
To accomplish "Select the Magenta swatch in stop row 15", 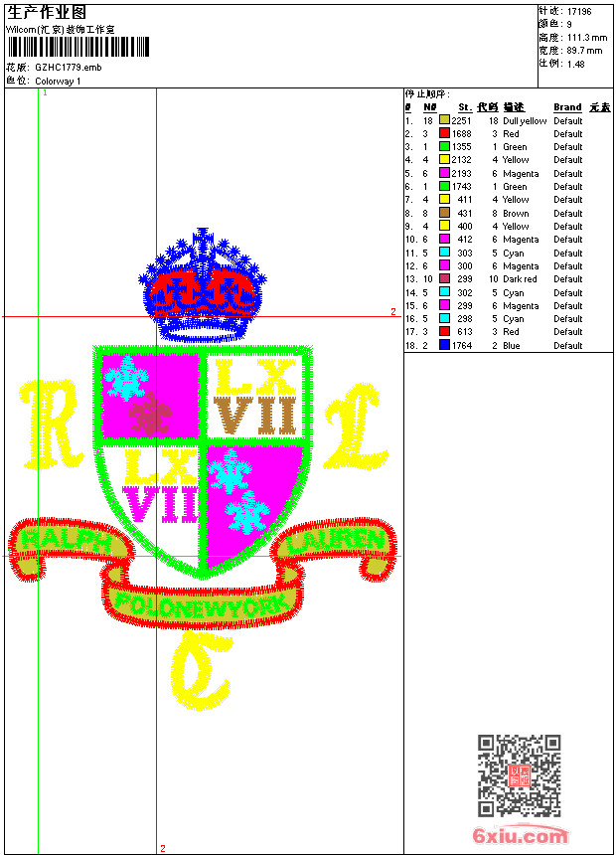I will (444, 306).
